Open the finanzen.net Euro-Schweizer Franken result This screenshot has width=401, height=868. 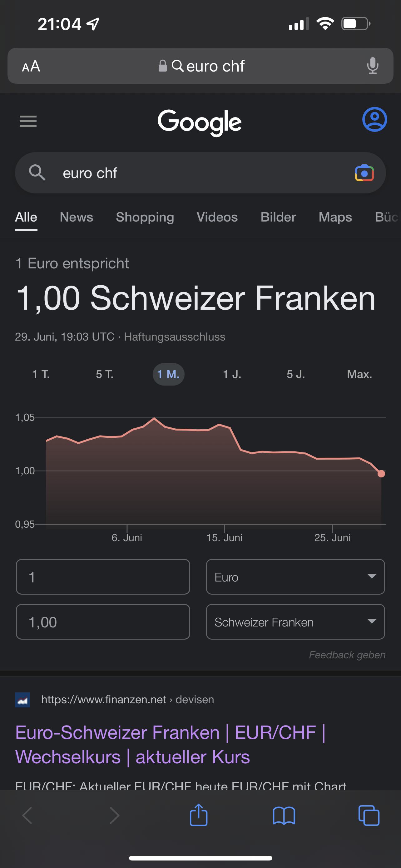point(170,745)
